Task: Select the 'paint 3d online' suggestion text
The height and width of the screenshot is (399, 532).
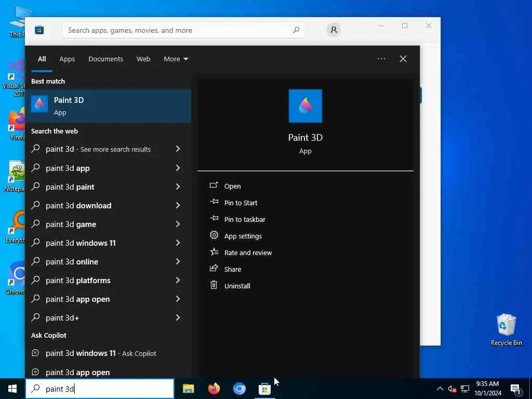Action: coord(72,262)
